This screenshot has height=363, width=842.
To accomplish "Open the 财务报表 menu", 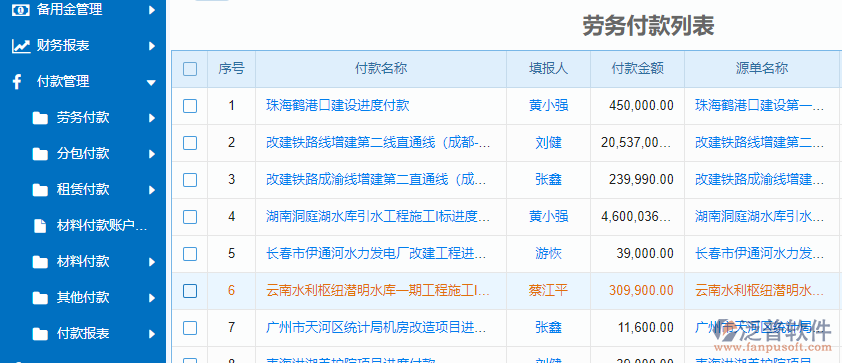I will [63, 46].
